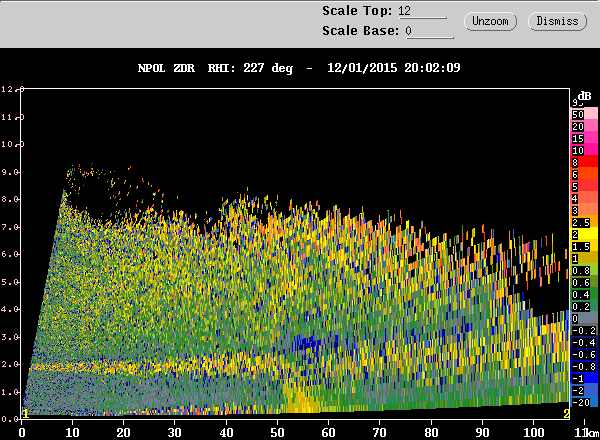Click the 50 km range axis label
Image resolution: width=600 pixels, height=440 pixels.
[x=277, y=433]
